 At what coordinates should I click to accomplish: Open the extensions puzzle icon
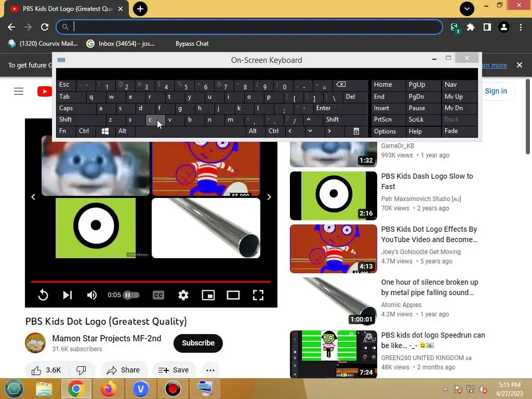[x=471, y=27]
